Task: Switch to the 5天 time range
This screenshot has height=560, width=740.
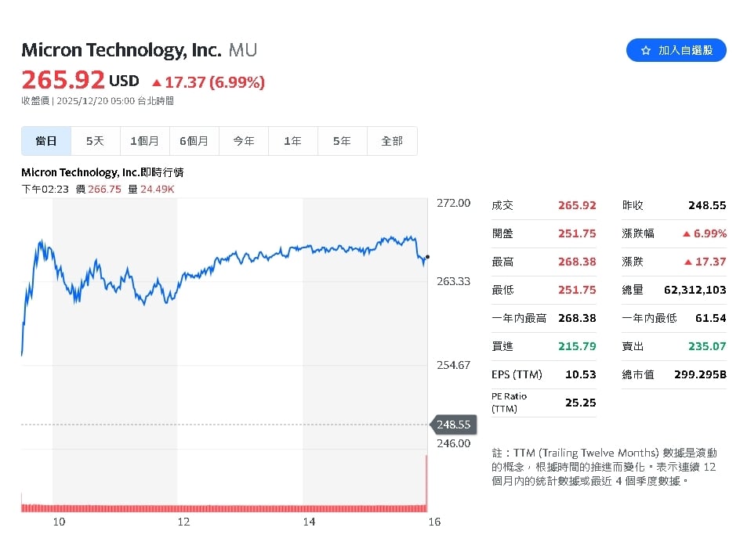Action: (95, 141)
